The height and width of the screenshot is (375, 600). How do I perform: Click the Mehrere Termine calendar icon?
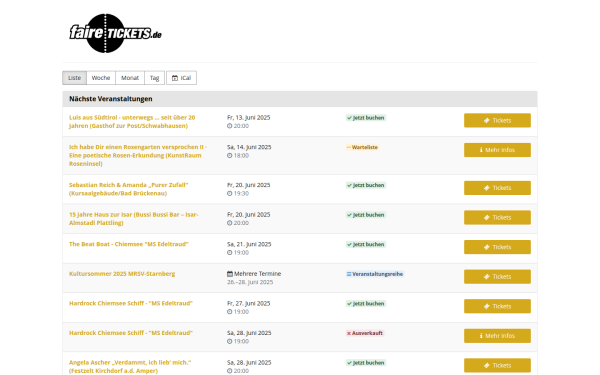[x=230, y=274]
